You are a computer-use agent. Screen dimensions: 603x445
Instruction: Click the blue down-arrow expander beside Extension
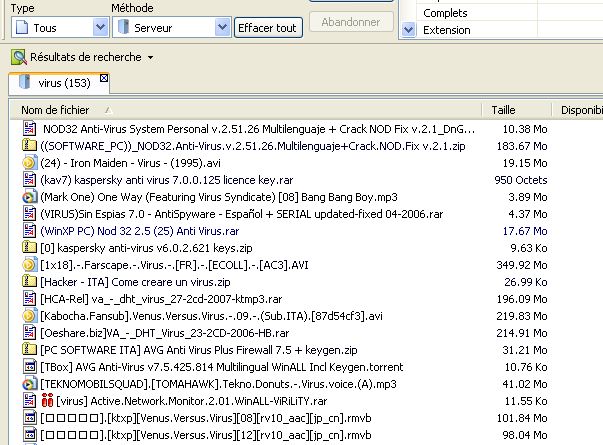click(x=408, y=30)
